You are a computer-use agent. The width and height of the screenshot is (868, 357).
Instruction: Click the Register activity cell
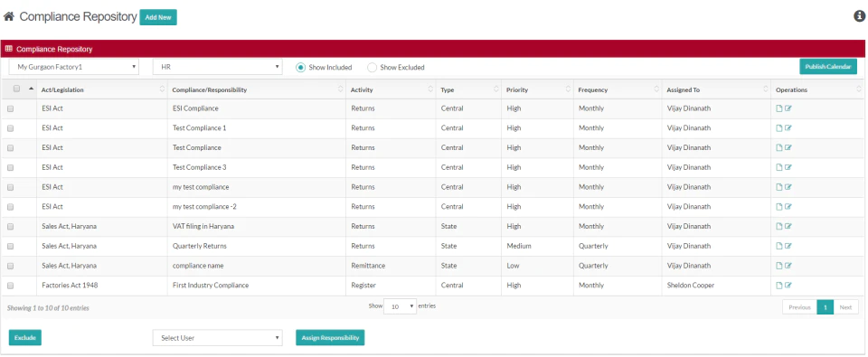(x=391, y=286)
